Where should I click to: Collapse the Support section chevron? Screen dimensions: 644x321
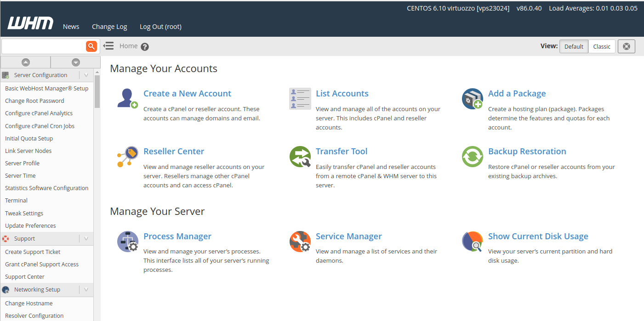[x=86, y=239]
